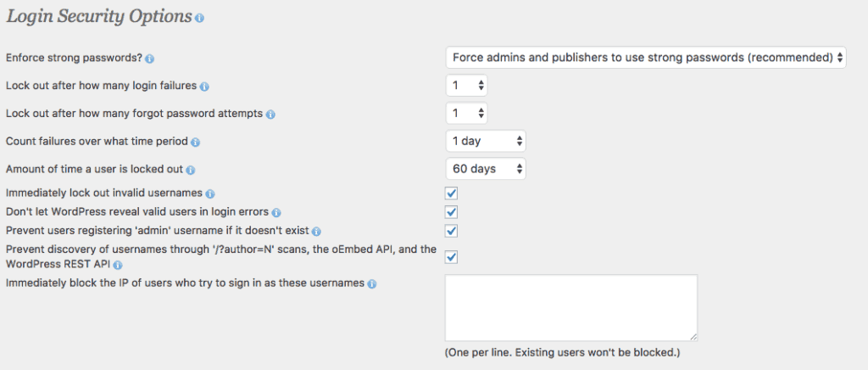Screen dimensions: 868x370
Task: Show help for forgot password attempts
Action: [x=270, y=115]
